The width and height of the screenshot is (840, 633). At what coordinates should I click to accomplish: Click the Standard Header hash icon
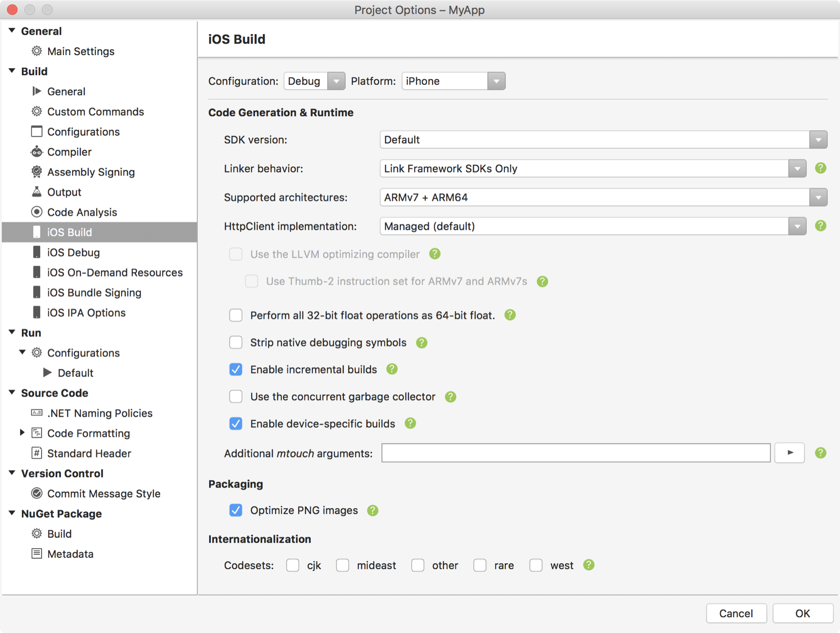[37, 453]
